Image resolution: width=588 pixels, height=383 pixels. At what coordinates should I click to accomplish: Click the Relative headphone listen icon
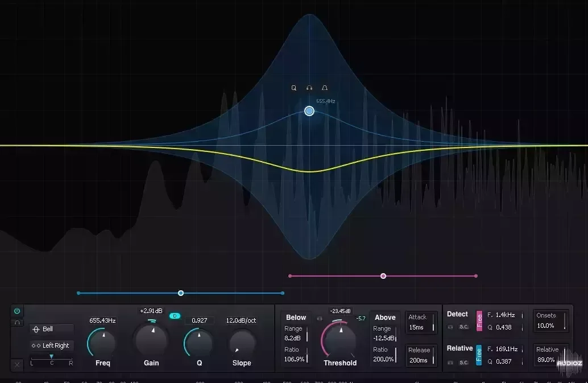click(450, 363)
